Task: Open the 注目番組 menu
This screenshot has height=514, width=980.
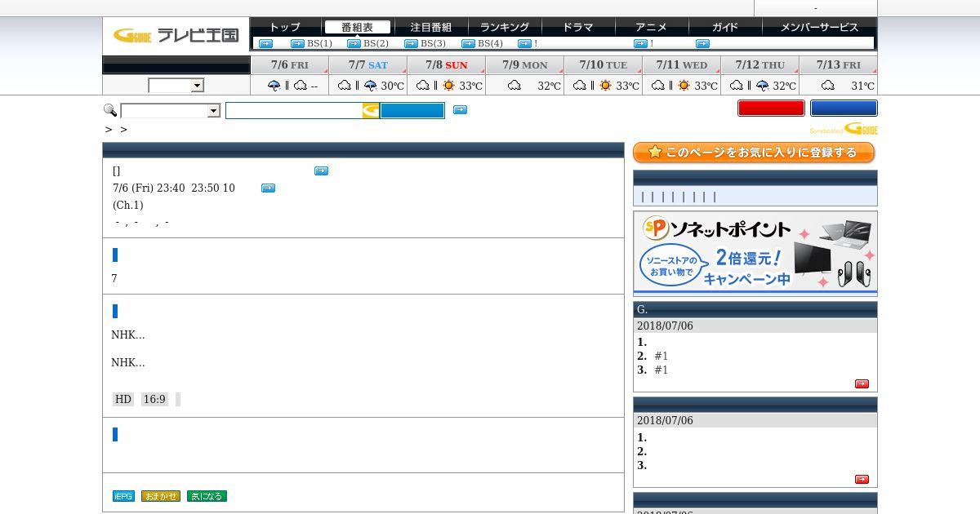Action: tap(430, 27)
